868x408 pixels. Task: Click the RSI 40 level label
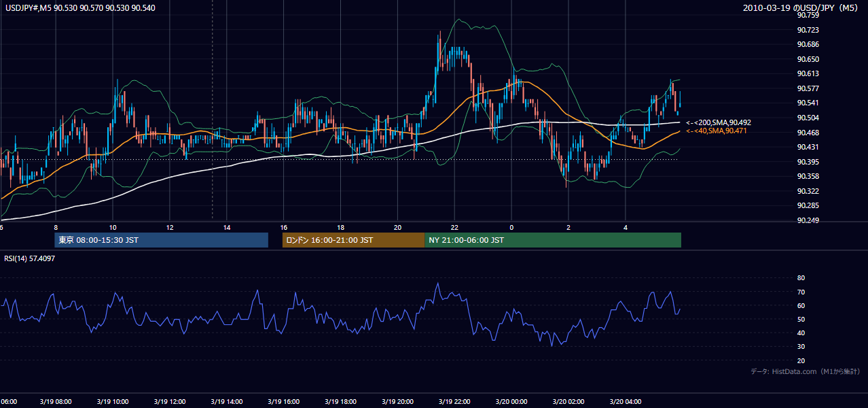point(801,333)
